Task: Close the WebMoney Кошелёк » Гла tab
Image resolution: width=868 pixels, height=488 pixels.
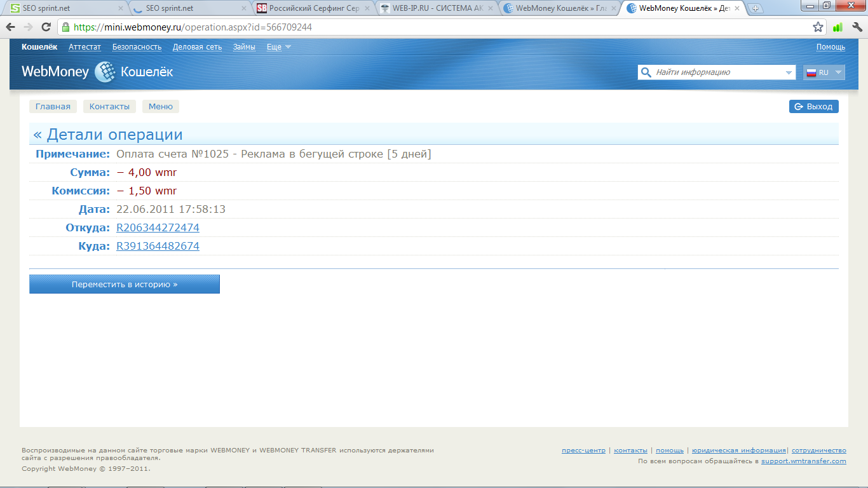Action: 613,8
